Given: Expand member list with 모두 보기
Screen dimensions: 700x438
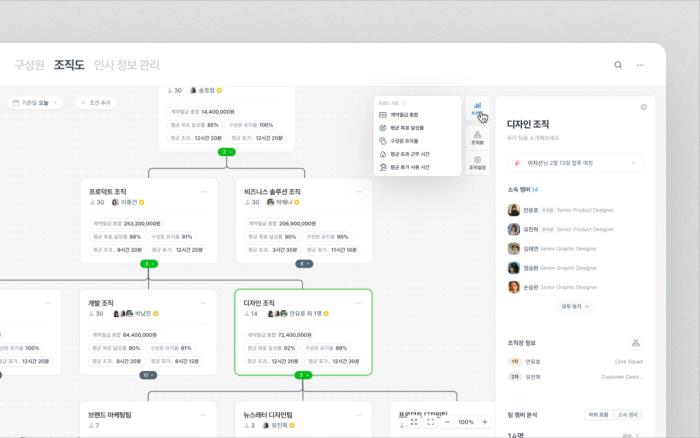Looking at the screenshot, I should 575,307.
